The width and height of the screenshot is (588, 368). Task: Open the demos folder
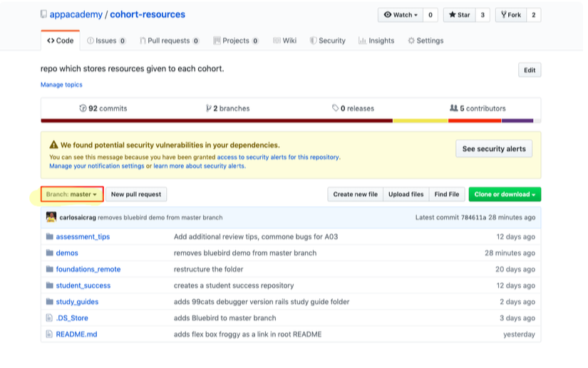pos(67,253)
